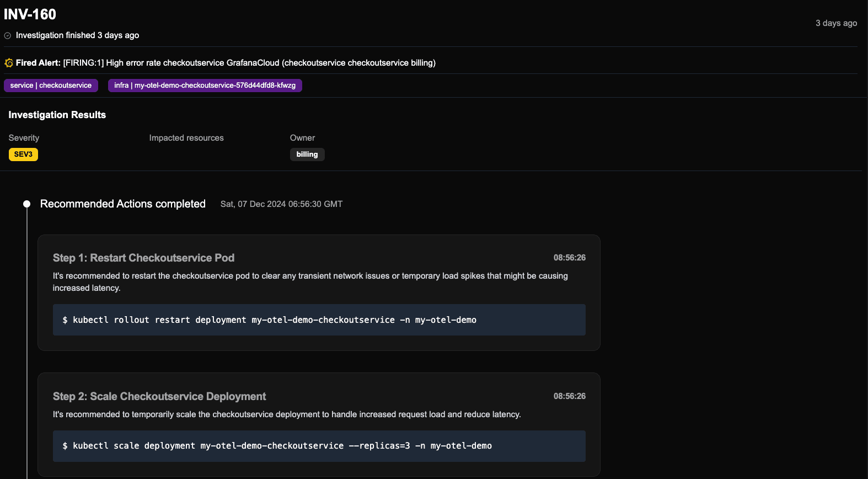This screenshot has height=479, width=868.
Task: Click the Investigation finished 3 days ago status
Action: click(77, 35)
